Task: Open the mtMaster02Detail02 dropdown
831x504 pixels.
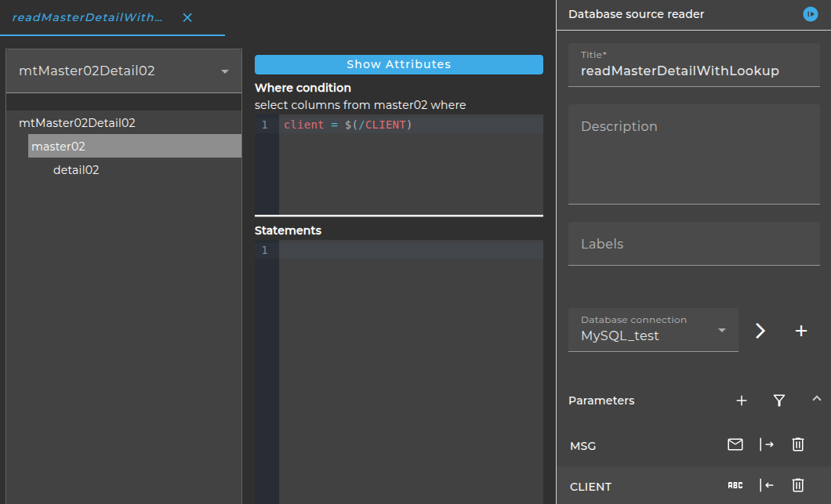Action: click(x=124, y=71)
